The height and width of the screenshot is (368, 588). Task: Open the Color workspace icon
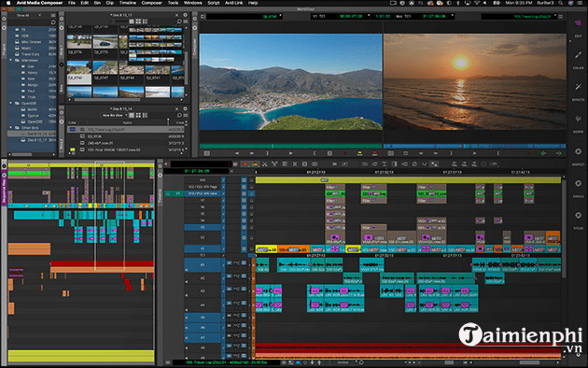578,55
